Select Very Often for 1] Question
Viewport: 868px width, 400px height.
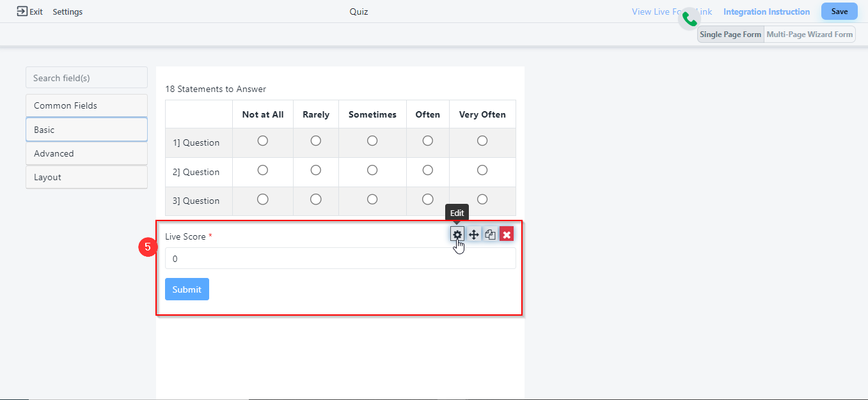[x=482, y=141]
